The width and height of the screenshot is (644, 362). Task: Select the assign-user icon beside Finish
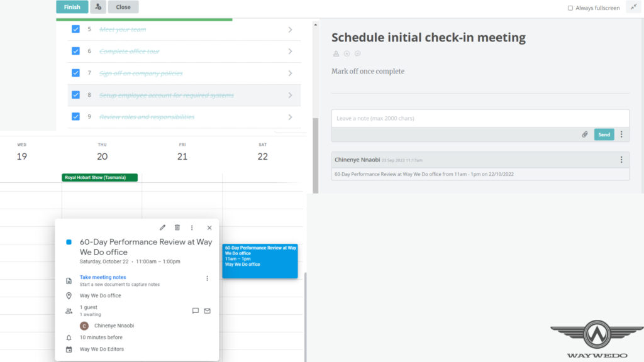97,6
